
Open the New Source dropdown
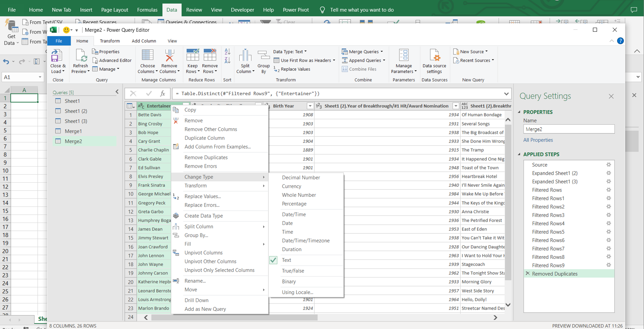pos(470,52)
